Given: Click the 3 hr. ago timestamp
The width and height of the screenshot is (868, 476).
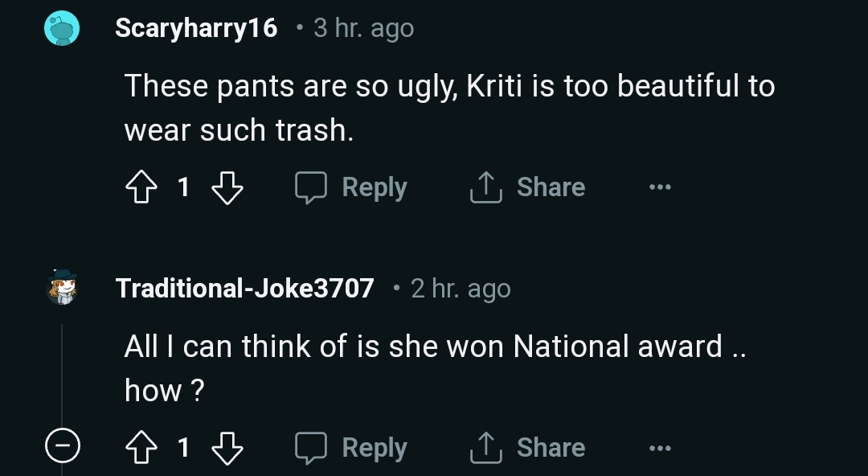Looking at the screenshot, I should (x=360, y=27).
